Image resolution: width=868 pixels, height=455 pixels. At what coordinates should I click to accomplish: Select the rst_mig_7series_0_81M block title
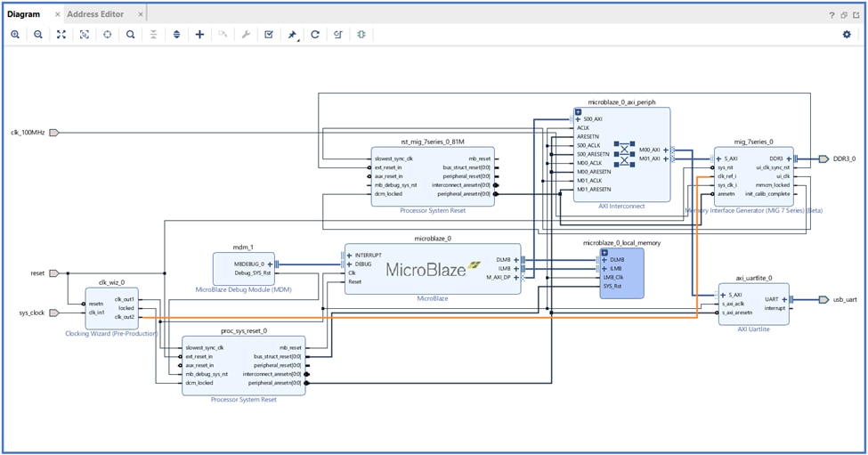(433, 142)
